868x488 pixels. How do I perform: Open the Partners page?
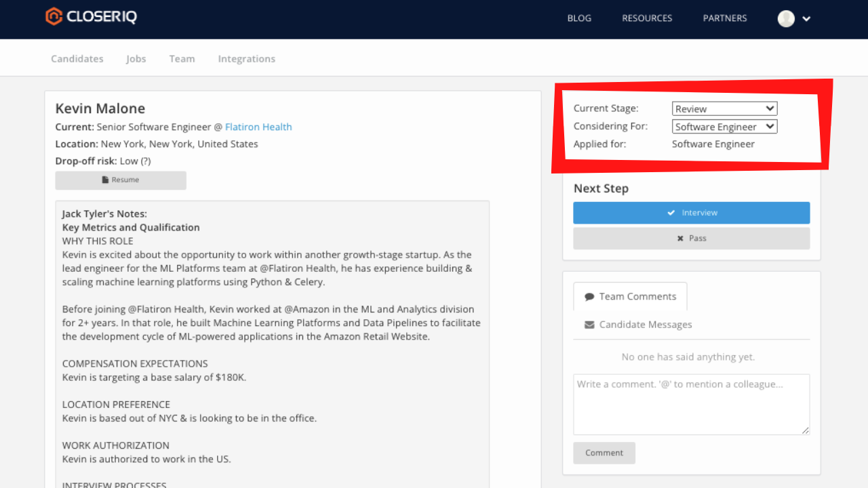725,18
